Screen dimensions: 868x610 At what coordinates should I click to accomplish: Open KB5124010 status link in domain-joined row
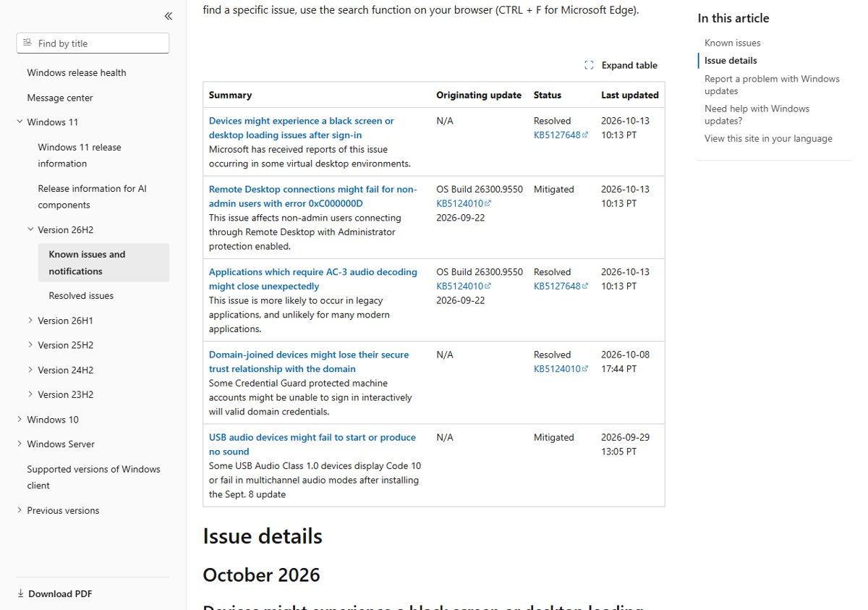pos(561,369)
